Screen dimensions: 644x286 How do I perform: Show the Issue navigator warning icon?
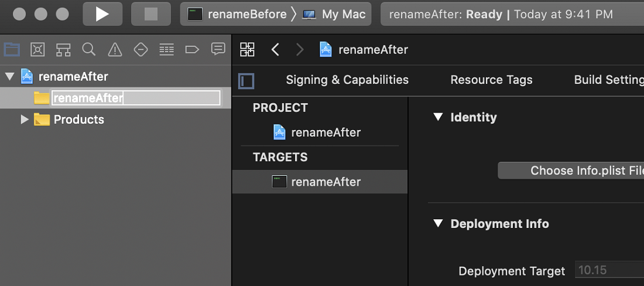tap(115, 50)
